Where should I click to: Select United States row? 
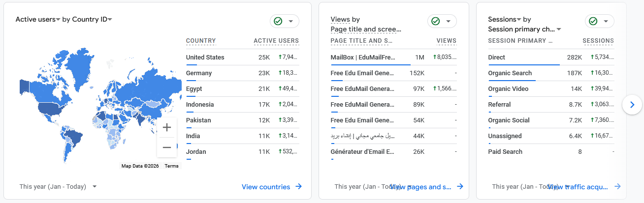tap(243, 58)
